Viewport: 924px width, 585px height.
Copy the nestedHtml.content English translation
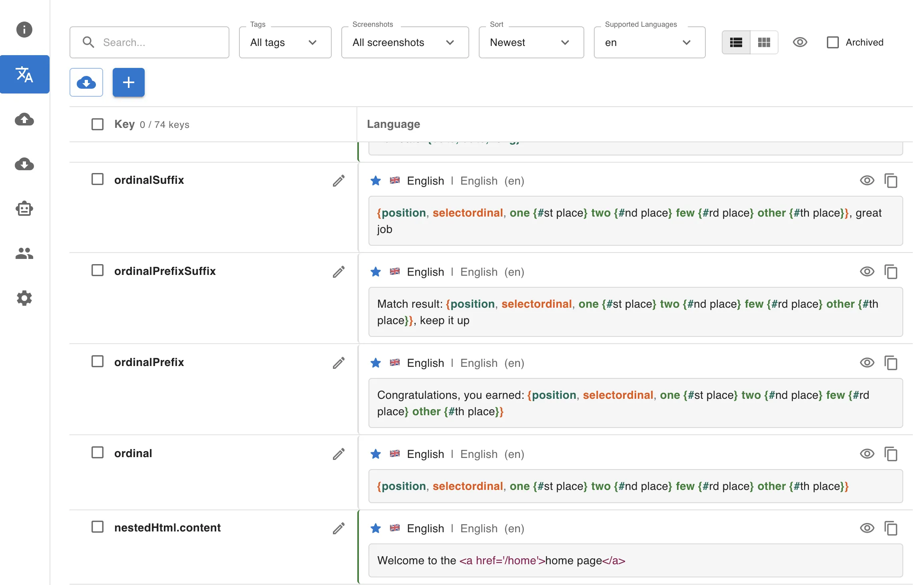point(891,528)
